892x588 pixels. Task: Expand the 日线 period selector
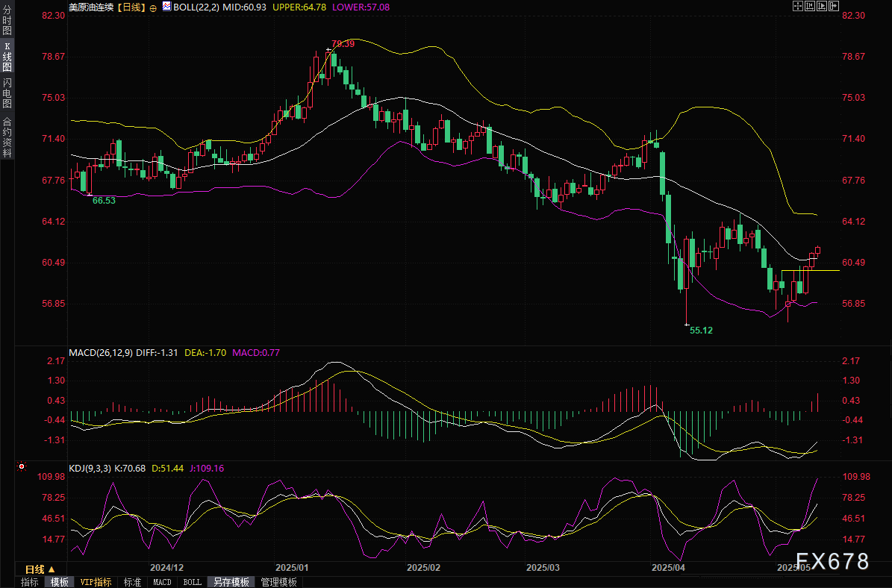coord(35,569)
